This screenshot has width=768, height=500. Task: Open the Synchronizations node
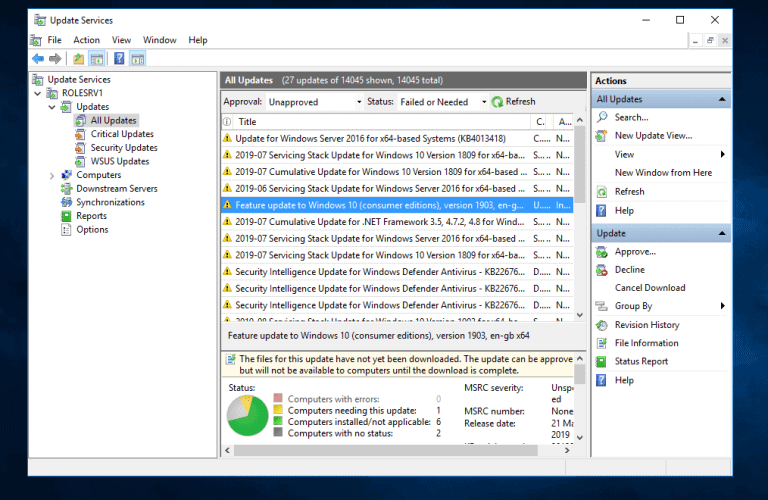click(110, 202)
